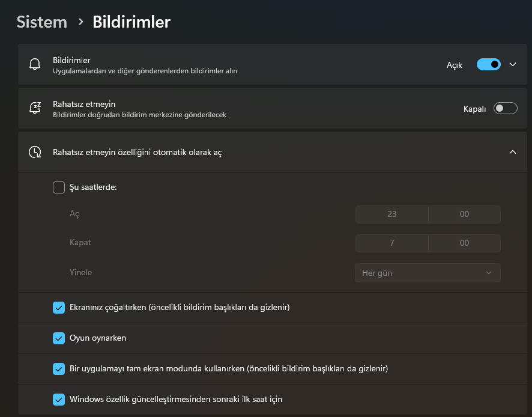Enable the Rahatsız etmeyin switch
Screen dimensions: 532x417
505,108
